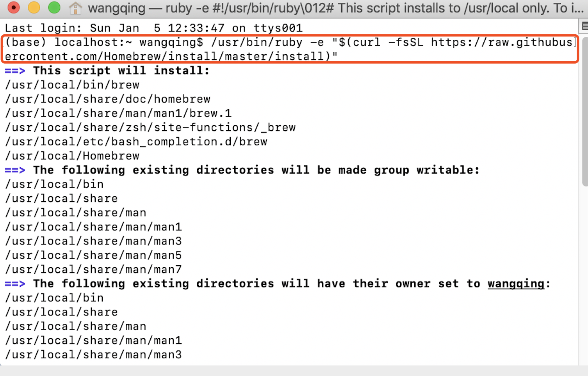Click the blue arrow before "This script will install"
This screenshot has width=588, height=376.
click(x=15, y=71)
